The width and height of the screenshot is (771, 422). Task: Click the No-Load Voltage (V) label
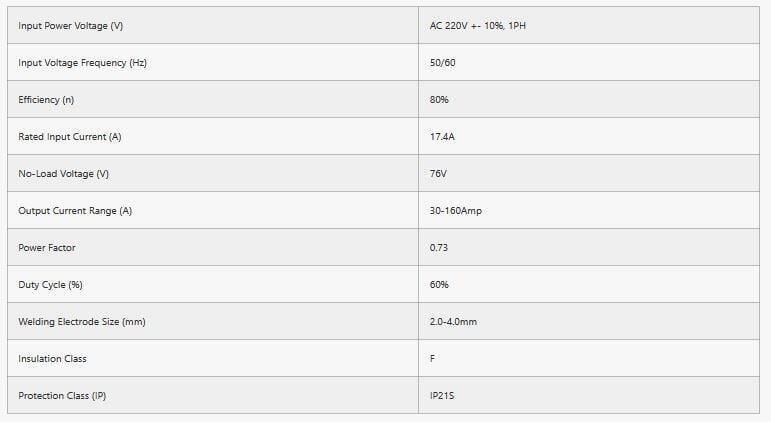coord(63,174)
